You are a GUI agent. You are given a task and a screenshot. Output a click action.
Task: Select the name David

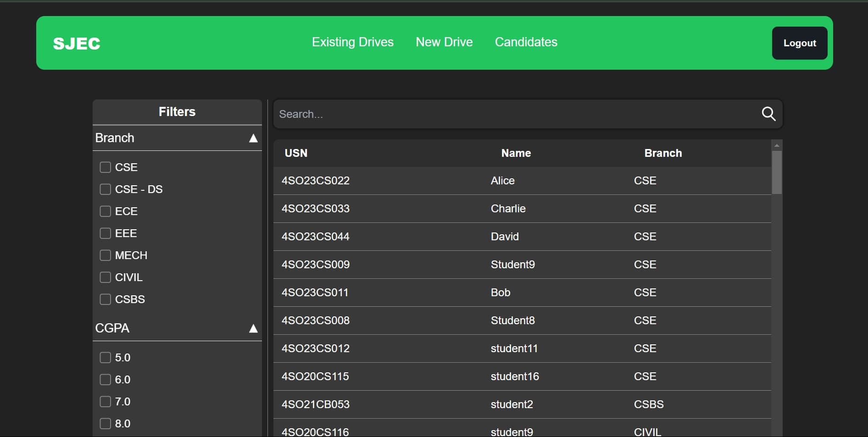point(505,237)
